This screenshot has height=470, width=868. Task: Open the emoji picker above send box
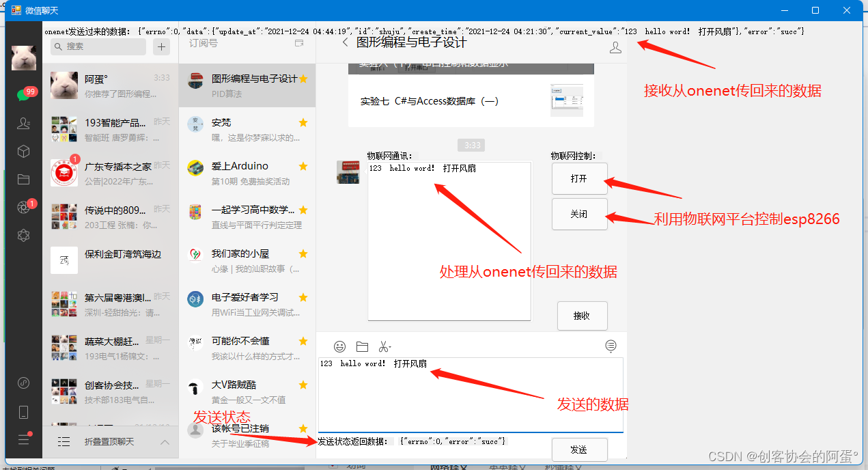click(339, 346)
